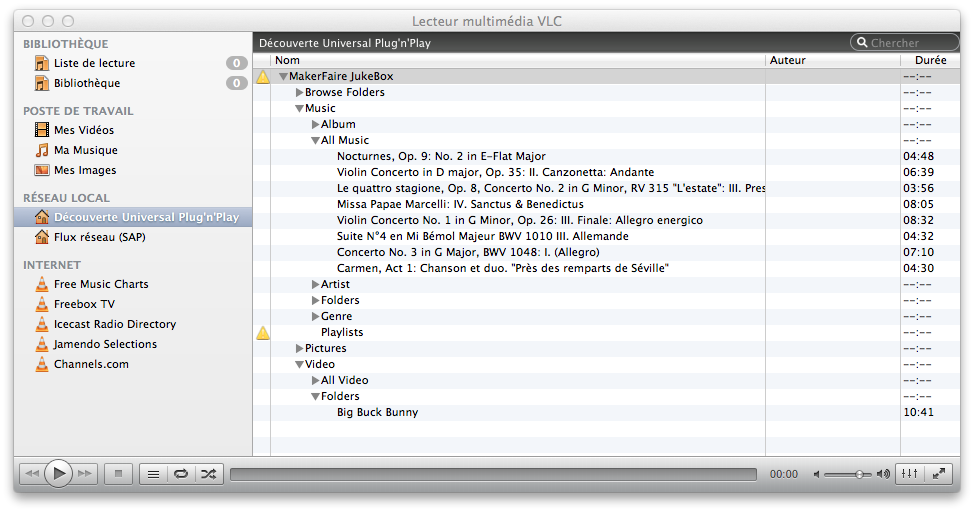Open Liste de lecture in sidebar

click(x=94, y=63)
